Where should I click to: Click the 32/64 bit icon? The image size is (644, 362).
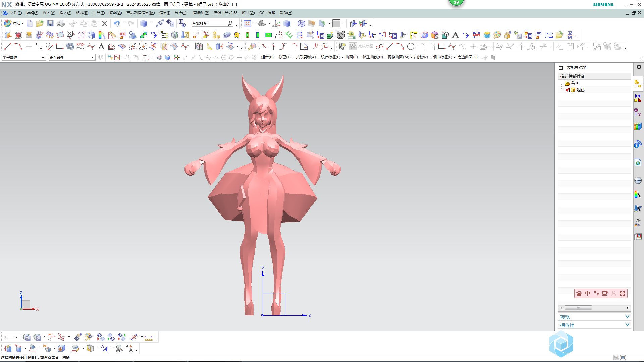tap(570, 35)
